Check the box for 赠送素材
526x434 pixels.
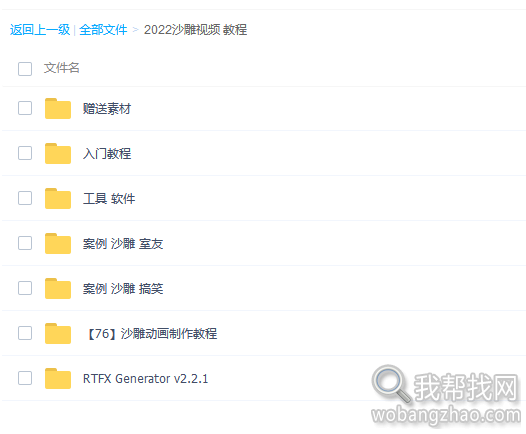[25, 108]
